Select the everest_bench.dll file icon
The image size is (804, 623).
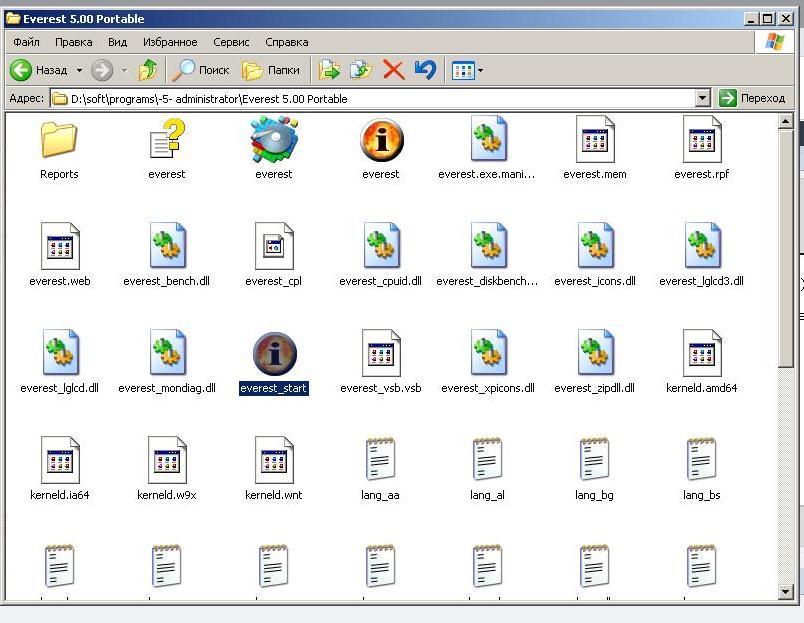[166, 247]
